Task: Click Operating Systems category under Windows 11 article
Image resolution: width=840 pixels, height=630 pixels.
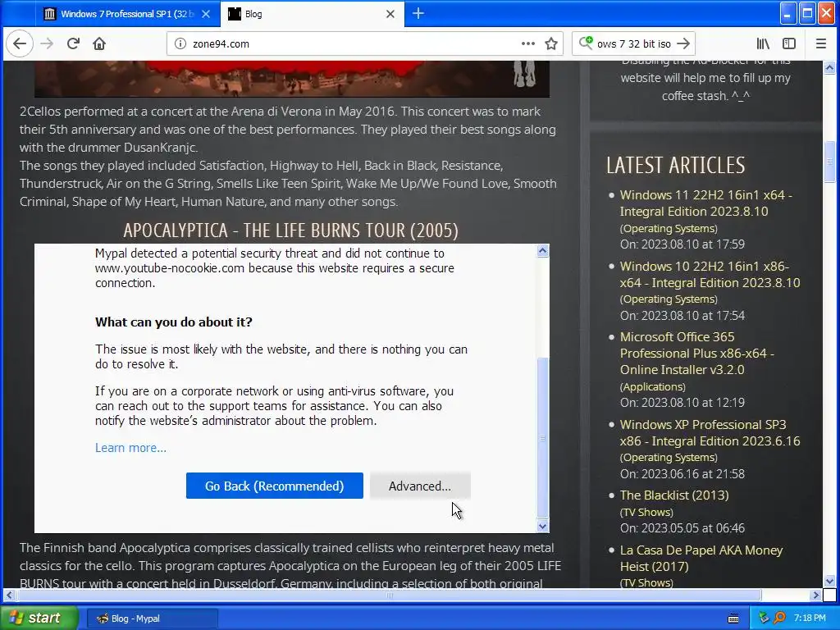Action: click(669, 228)
